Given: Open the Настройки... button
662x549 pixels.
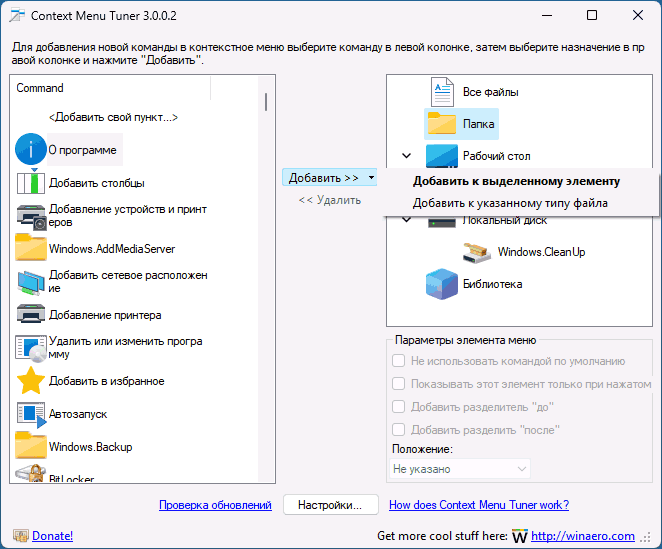Looking at the screenshot, I should click(331, 505).
